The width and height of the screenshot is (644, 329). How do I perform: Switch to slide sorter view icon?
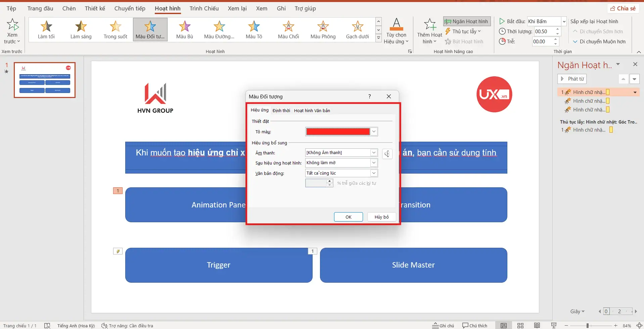pyautogui.click(x=520, y=325)
